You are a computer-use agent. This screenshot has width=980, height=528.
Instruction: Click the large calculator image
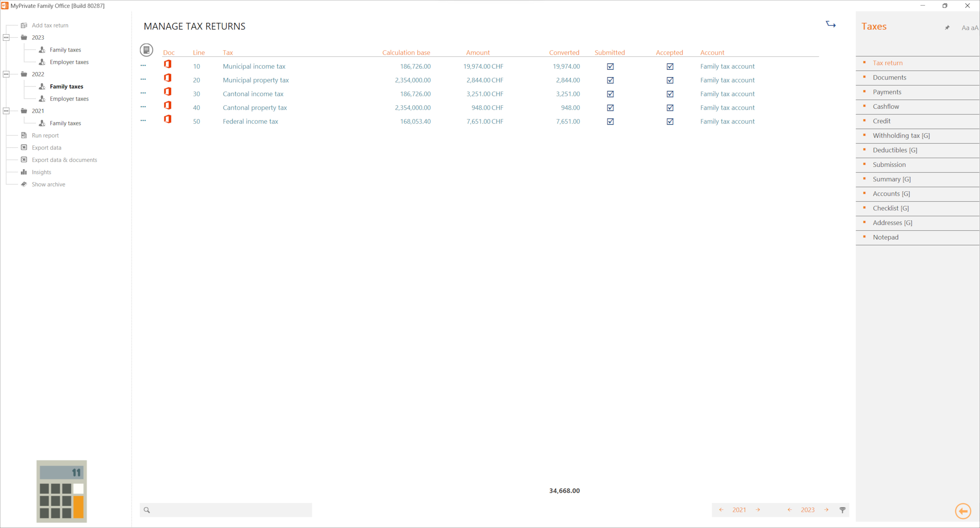62,491
